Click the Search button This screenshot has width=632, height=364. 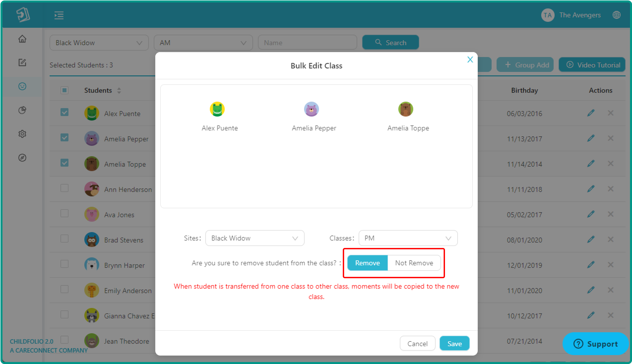click(x=390, y=42)
